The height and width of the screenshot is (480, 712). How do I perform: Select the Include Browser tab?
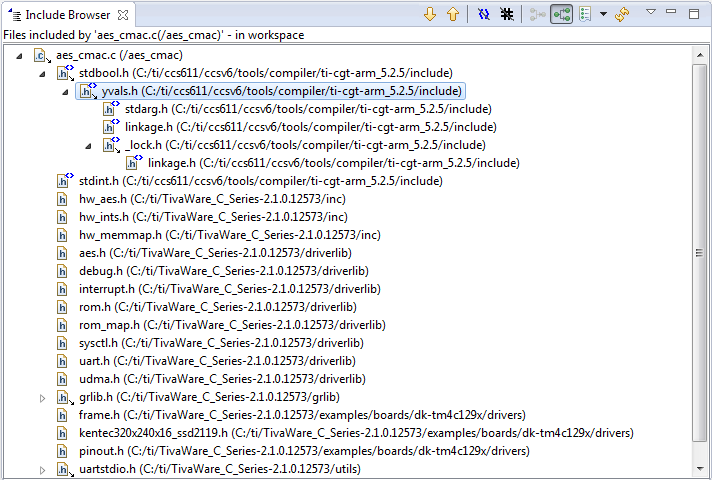coord(67,15)
